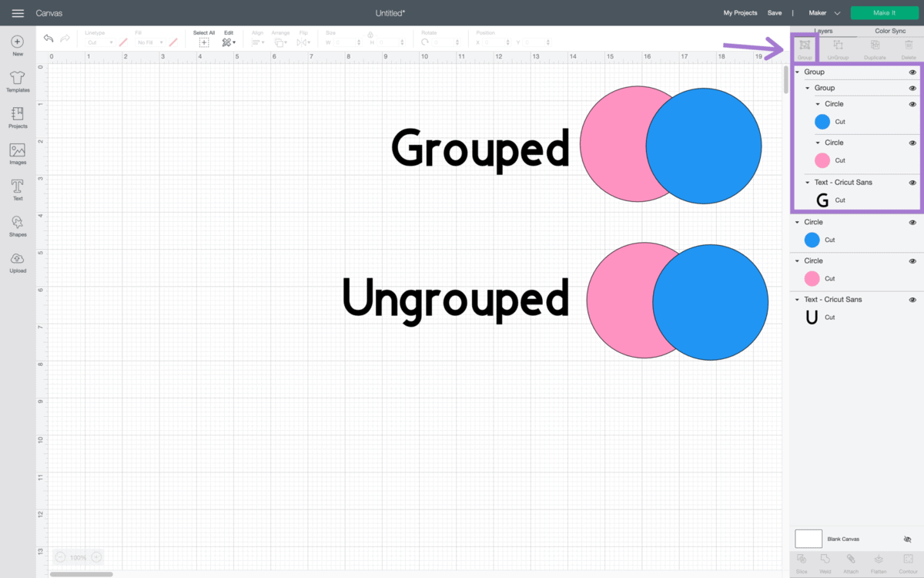
Task: Select the Shapes tool in the sidebar
Action: (17, 224)
